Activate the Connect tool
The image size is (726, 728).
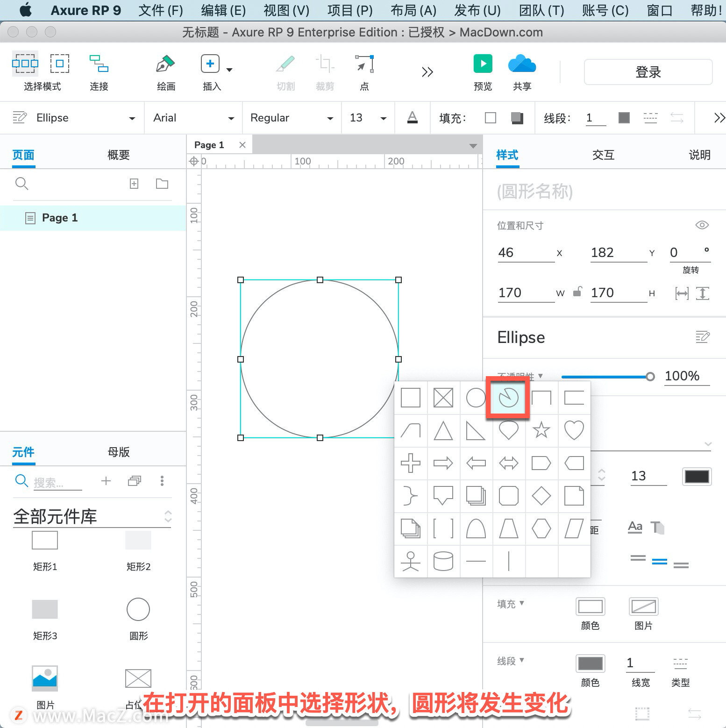tap(99, 72)
